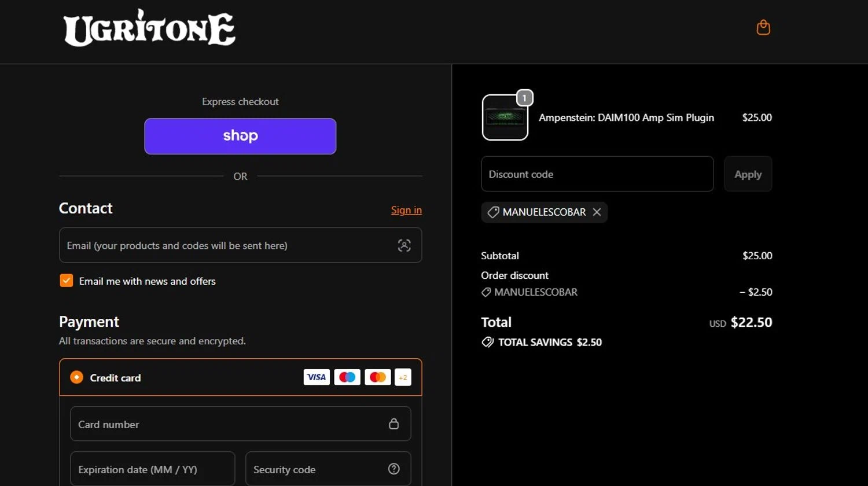Focus the Card number field
The image size is (868, 486).
(240, 424)
